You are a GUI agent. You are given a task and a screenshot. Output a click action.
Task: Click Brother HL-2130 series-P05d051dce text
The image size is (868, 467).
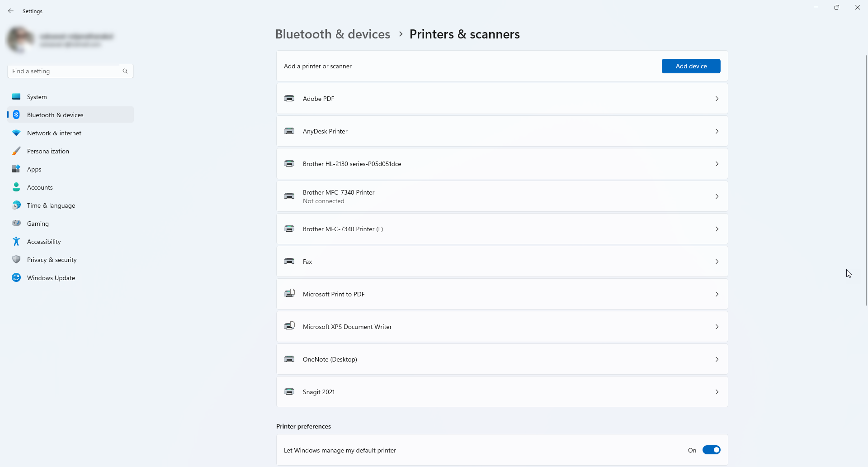pyautogui.click(x=352, y=164)
